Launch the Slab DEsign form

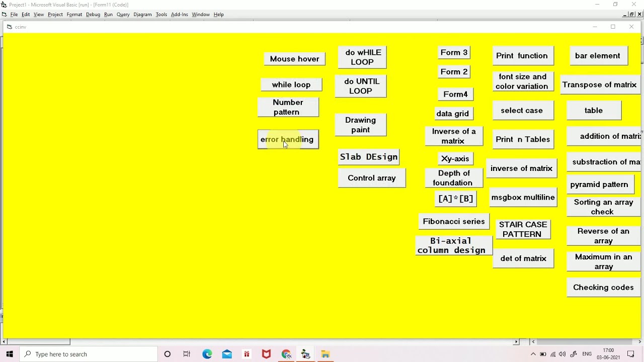point(369,157)
